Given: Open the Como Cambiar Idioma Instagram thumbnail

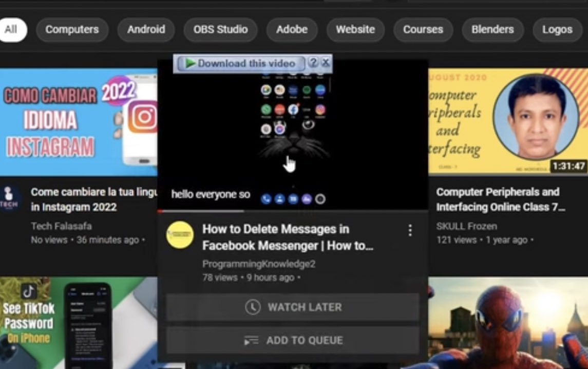Looking at the screenshot, I should (x=79, y=122).
